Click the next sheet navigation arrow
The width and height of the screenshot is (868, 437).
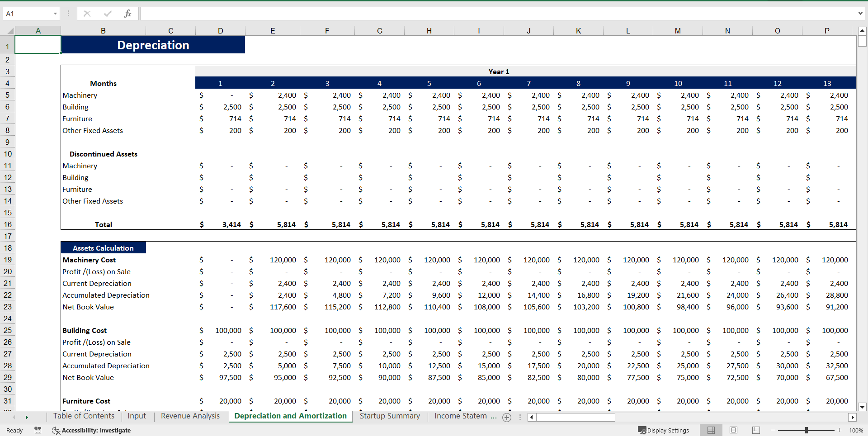[27, 417]
